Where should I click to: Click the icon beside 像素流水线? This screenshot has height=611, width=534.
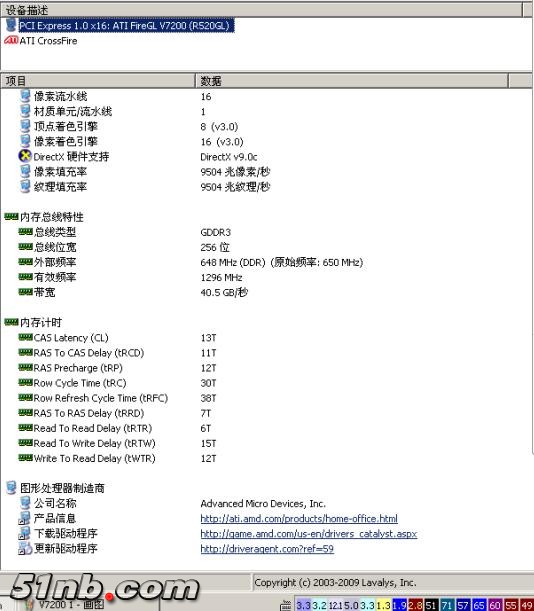tap(25, 96)
